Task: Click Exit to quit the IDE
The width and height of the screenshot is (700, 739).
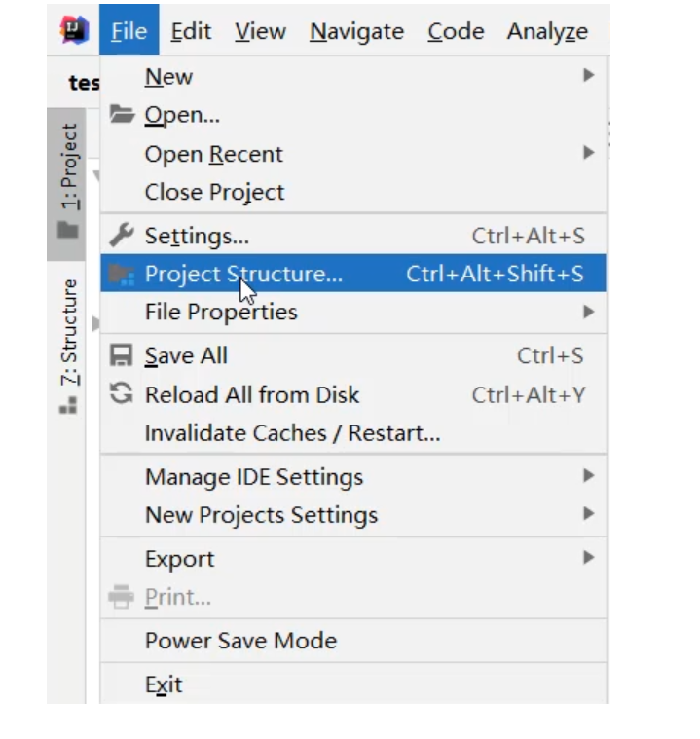Action: (164, 684)
